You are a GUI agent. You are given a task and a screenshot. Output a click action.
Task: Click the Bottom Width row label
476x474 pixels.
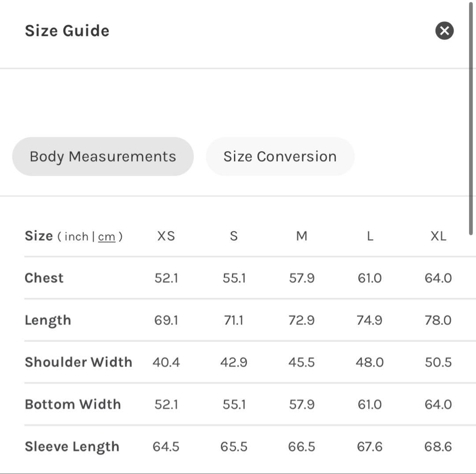[x=73, y=404]
